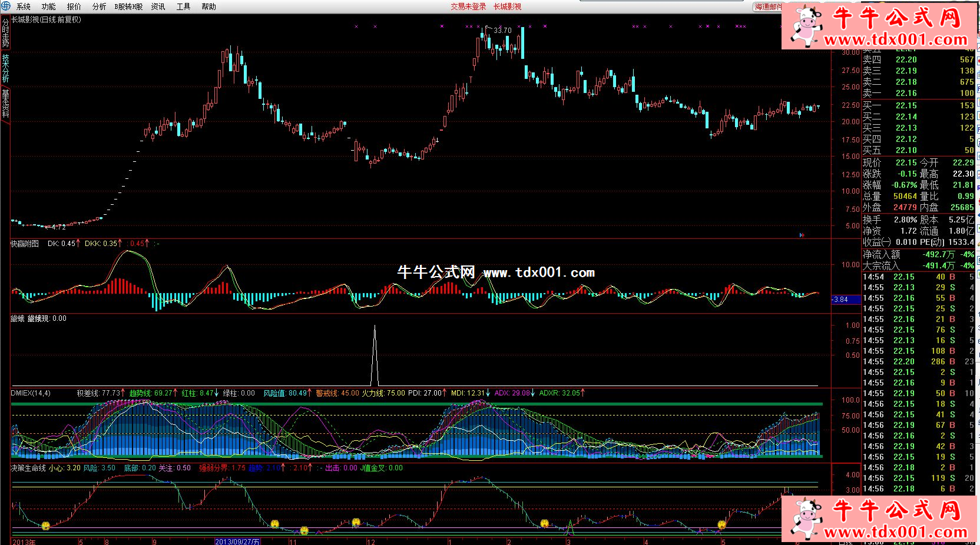This screenshot has width=980, height=545.
Task: Click the 长城影视 title in the top bar
Action: click(508, 6)
